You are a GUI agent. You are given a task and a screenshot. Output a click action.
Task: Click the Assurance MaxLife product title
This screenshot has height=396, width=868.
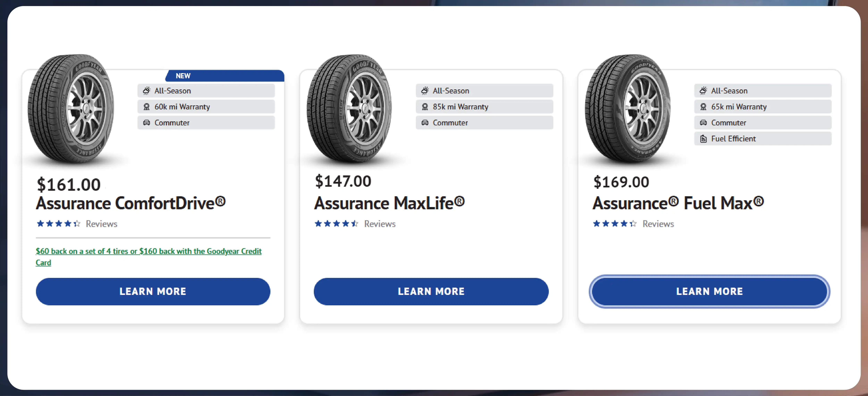click(x=389, y=203)
